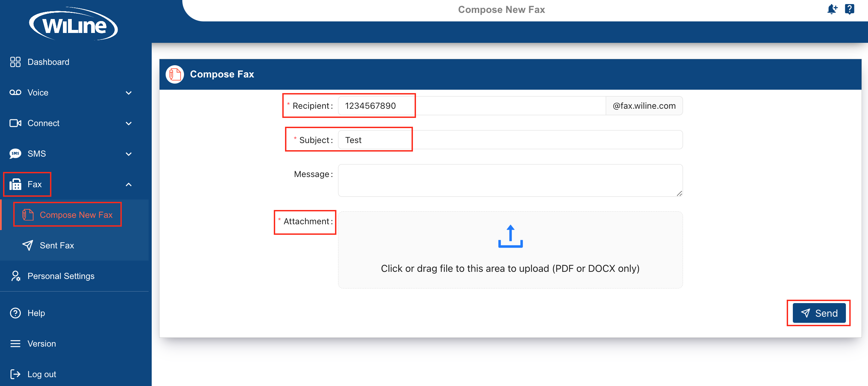Click the Help question mark icon in sidebar
This screenshot has height=386, width=868.
tap(15, 313)
